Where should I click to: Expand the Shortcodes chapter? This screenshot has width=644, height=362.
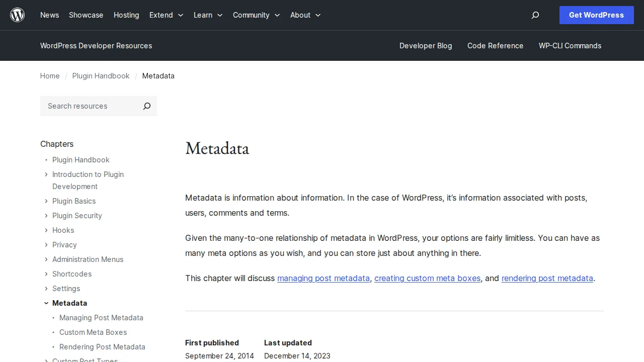coord(46,274)
